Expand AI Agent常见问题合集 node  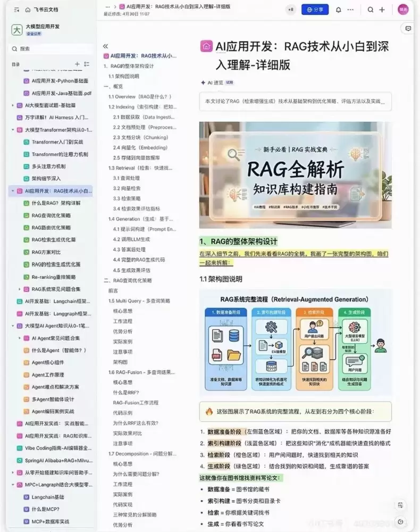pos(19,338)
